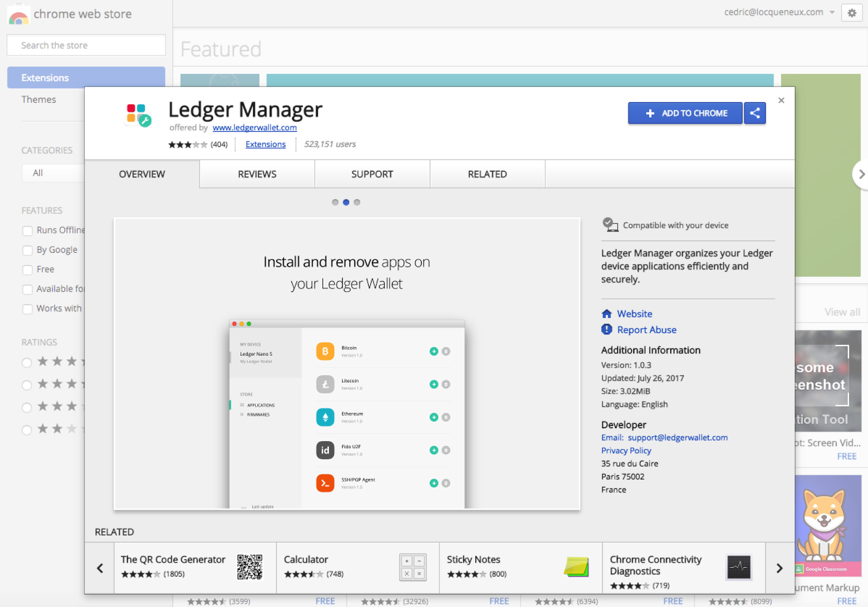Select Extensions in the sidebar

(x=86, y=77)
